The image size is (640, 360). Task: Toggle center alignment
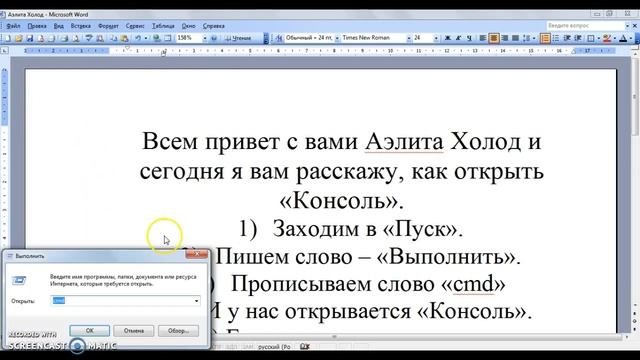click(493, 38)
